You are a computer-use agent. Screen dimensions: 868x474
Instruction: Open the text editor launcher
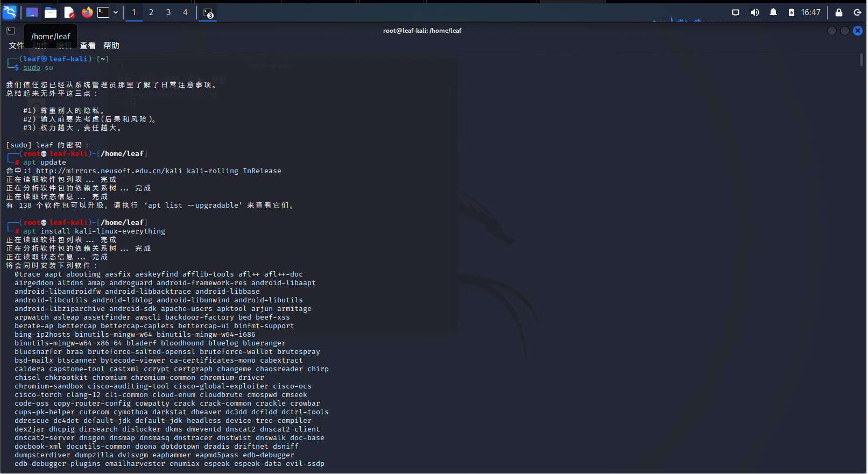(x=69, y=12)
